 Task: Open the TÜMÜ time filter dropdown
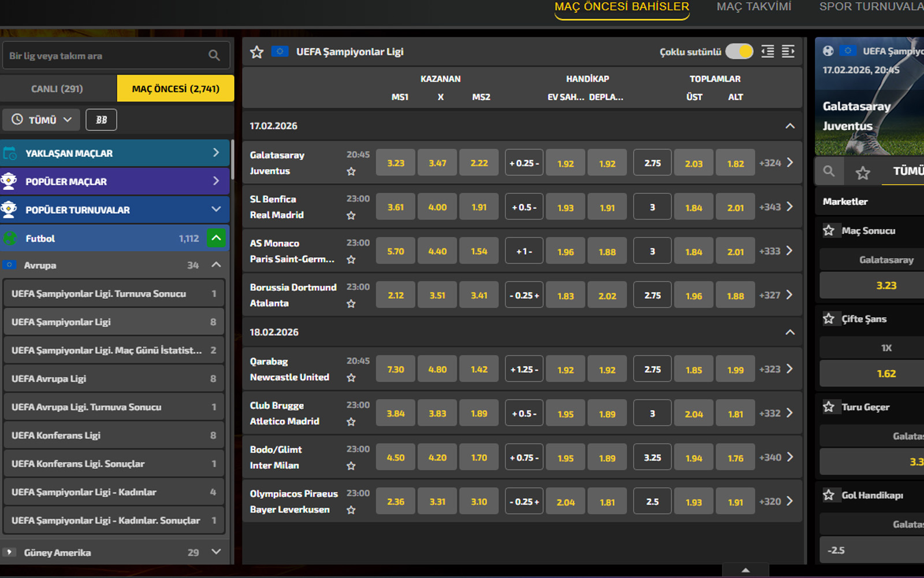click(42, 120)
